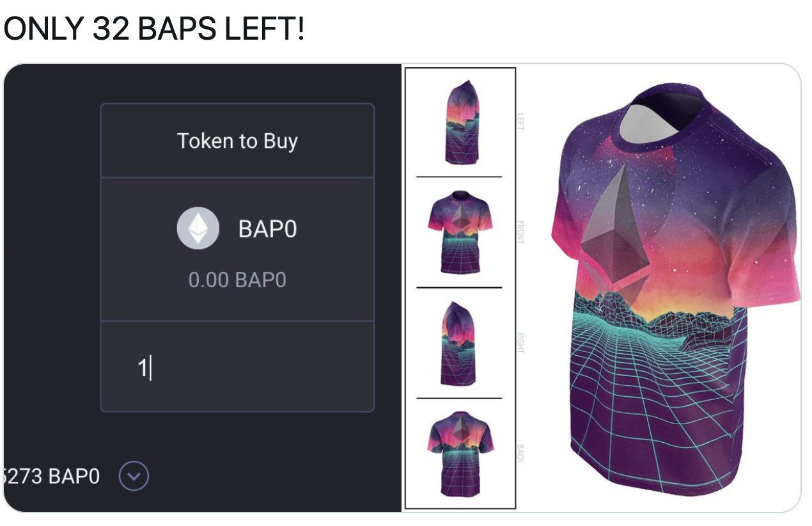Screen dimensions: 812x526
Task: Focus the amount input field showing 1
Action: pyautogui.click(x=237, y=368)
